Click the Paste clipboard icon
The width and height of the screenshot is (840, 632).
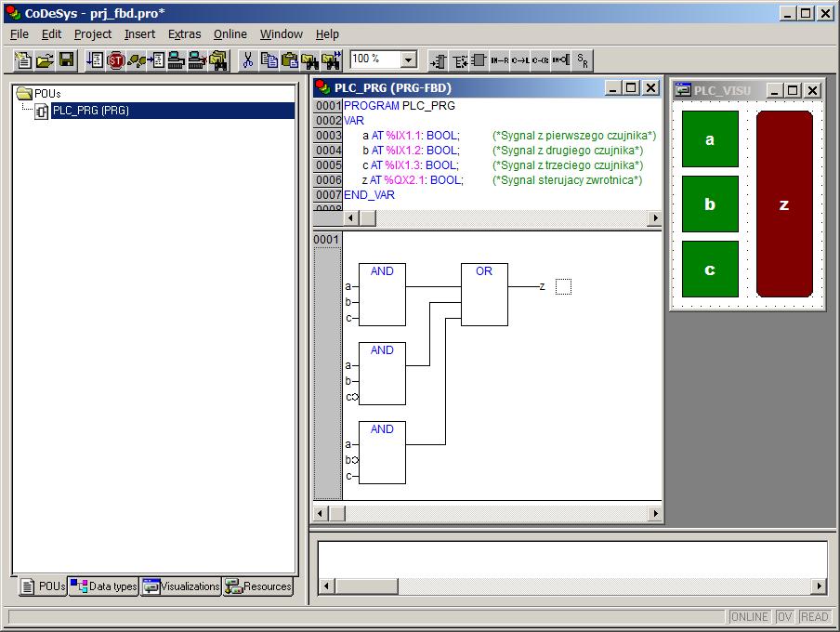(290, 60)
